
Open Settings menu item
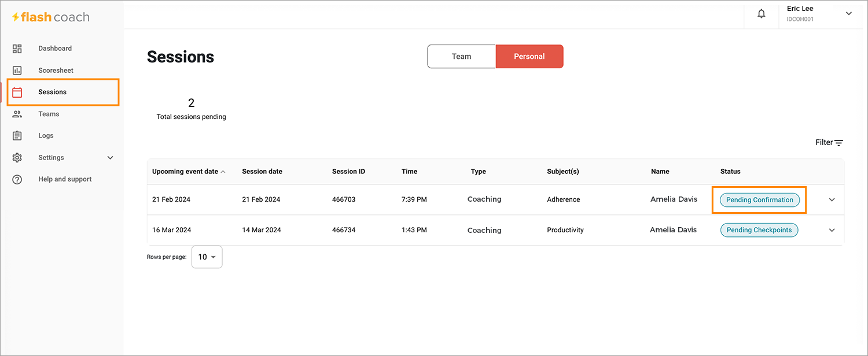tap(51, 158)
